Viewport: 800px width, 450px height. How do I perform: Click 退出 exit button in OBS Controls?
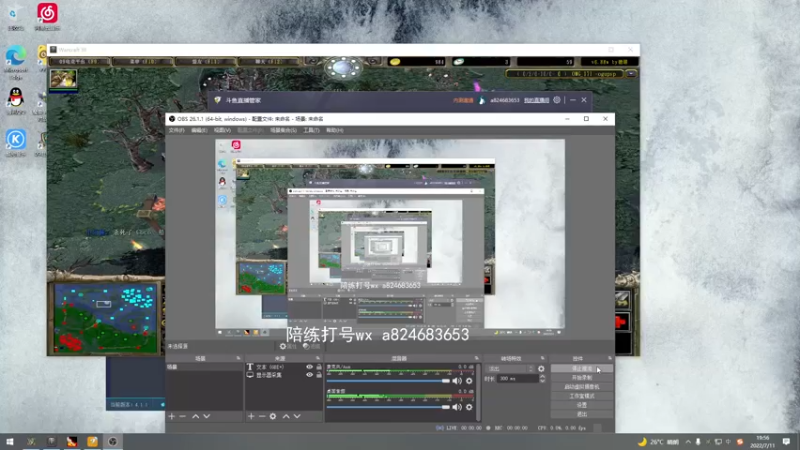click(x=582, y=414)
